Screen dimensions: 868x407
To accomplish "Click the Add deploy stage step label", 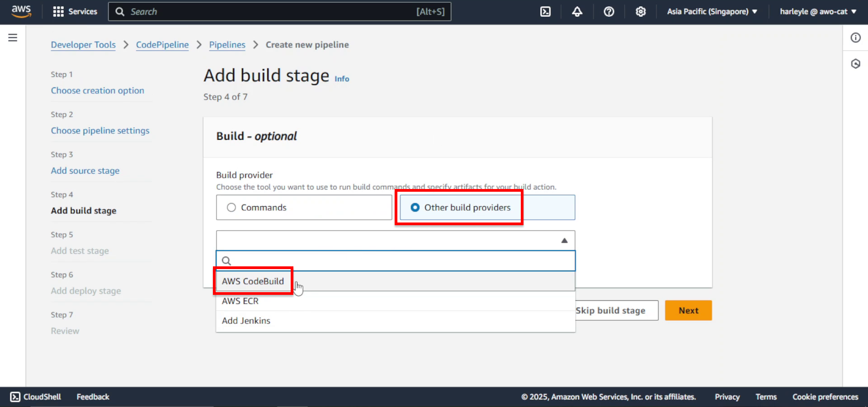I will (x=86, y=291).
